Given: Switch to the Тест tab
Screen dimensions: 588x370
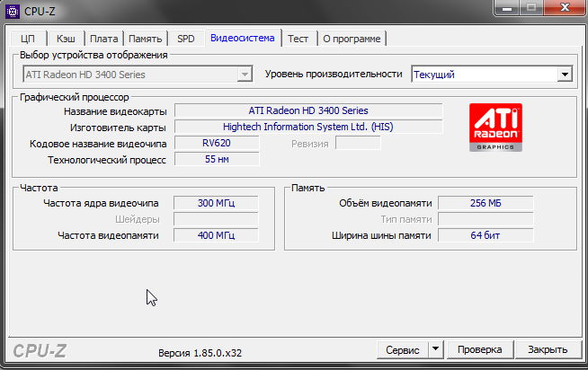Looking at the screenshot, I should point(298,39).
